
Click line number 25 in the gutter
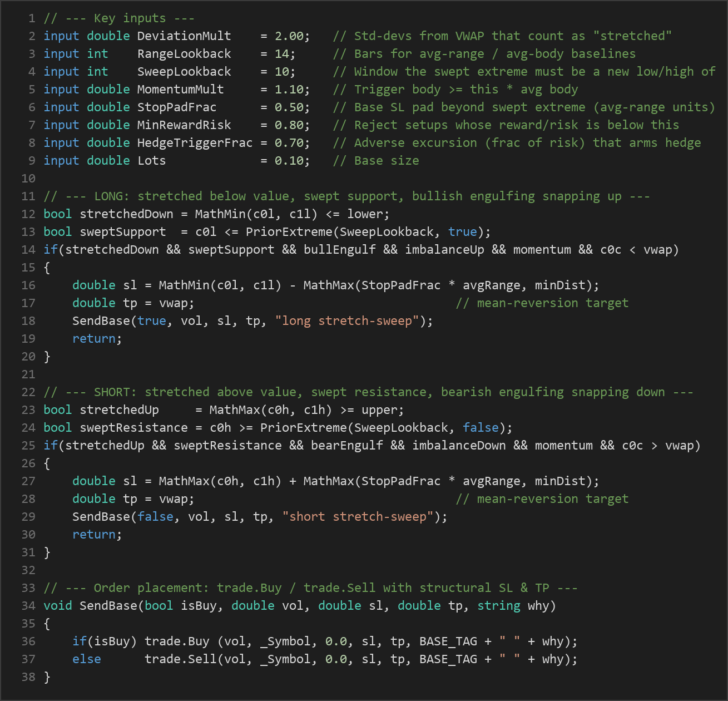28,446
